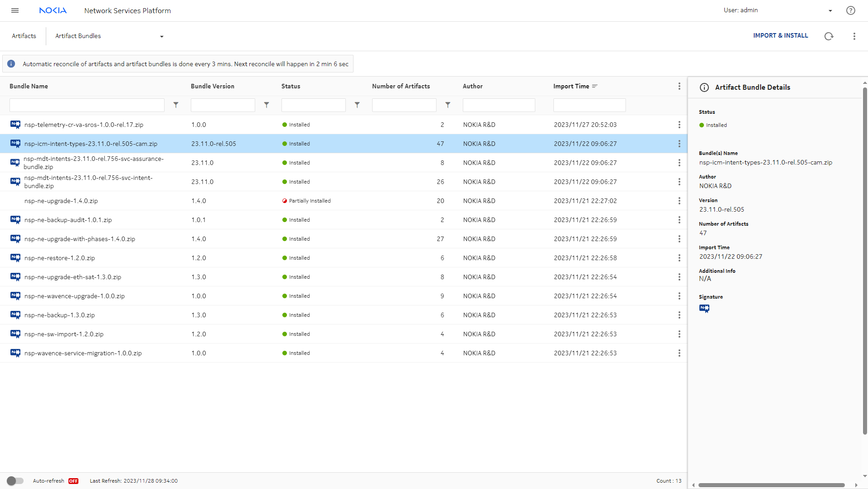The width and height of the screenshot is (868, 489).
Task: Click signature icon of nsp-ne-sw-import-1.2.0.zip row
Action: [15, 334]
